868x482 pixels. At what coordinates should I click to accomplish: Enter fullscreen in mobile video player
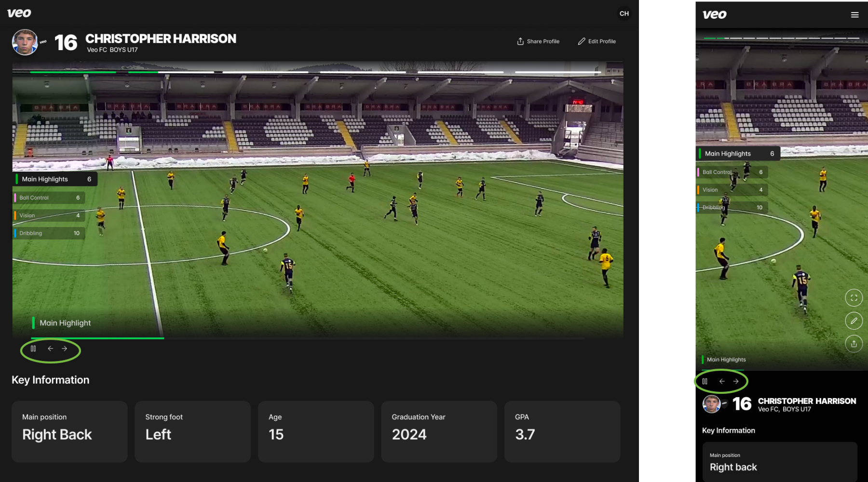click(x=854, y=298)
